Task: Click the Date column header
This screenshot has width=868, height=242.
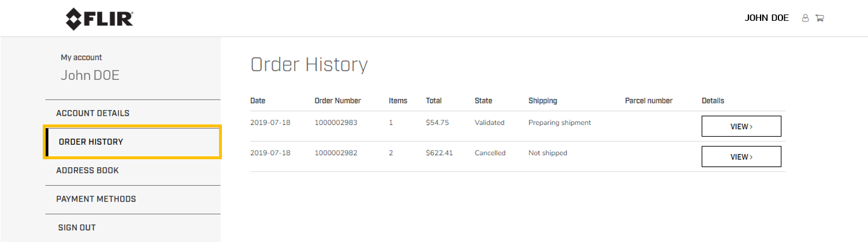Action: tap(258, 101)
